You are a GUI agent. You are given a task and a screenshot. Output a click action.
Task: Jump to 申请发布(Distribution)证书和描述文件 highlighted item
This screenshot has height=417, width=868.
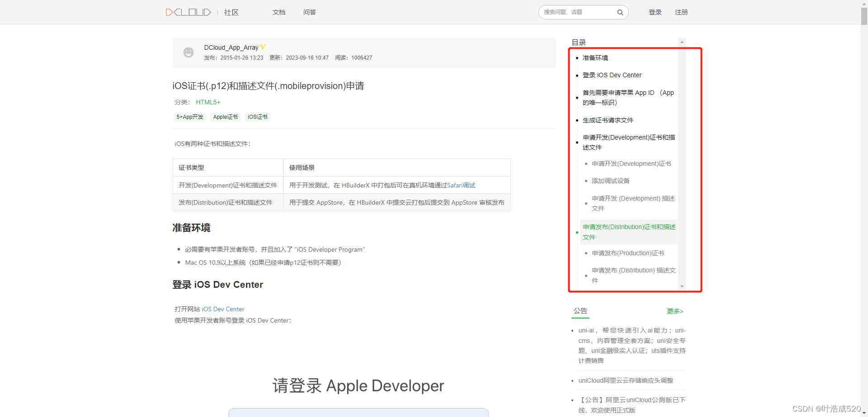tap(629, 232)
